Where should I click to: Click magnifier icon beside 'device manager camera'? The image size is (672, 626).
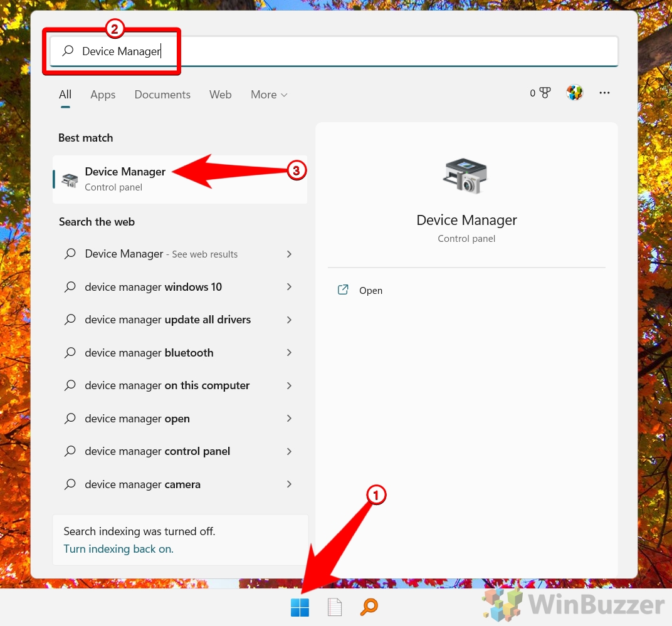(70, 484)
